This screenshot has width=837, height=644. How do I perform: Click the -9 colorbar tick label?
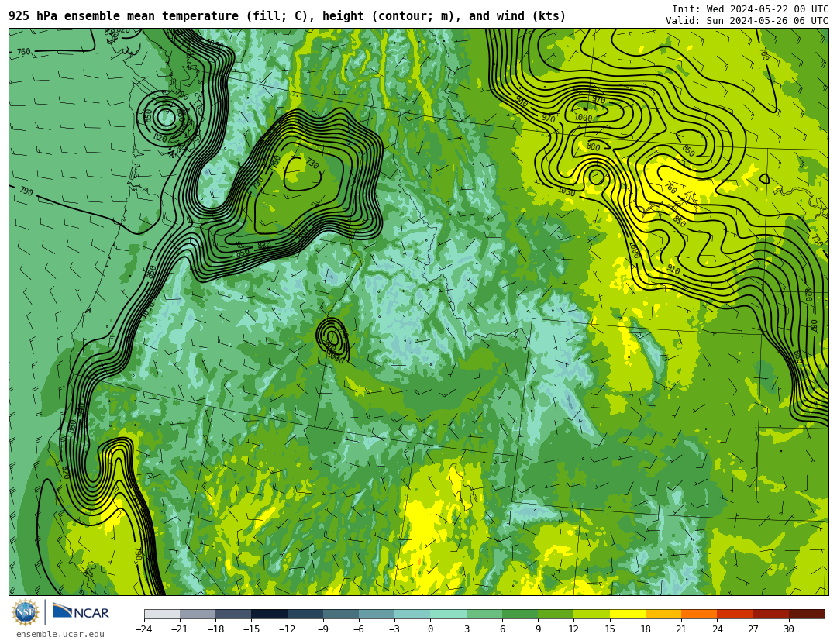pyautogui.click(x=322, y=629)
